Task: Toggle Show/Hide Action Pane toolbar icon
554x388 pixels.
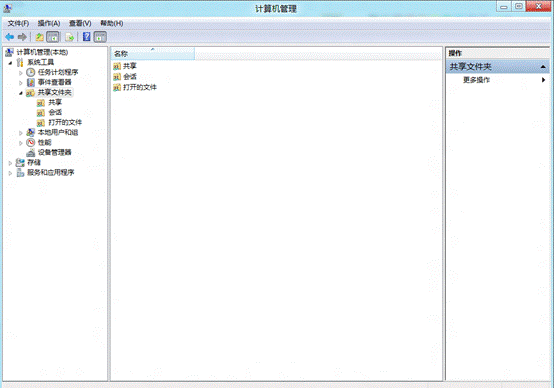Action: [100, 37]
